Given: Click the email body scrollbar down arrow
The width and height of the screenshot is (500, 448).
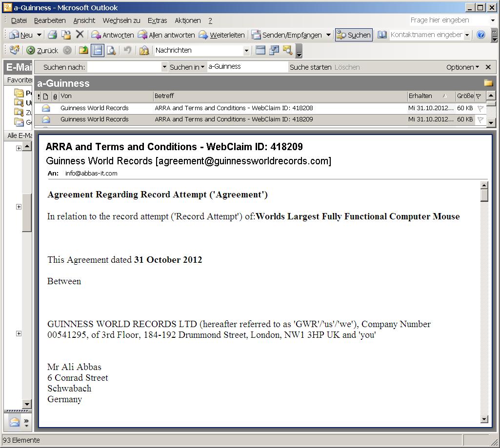Looking at the screenshot, I should point(484,419).
